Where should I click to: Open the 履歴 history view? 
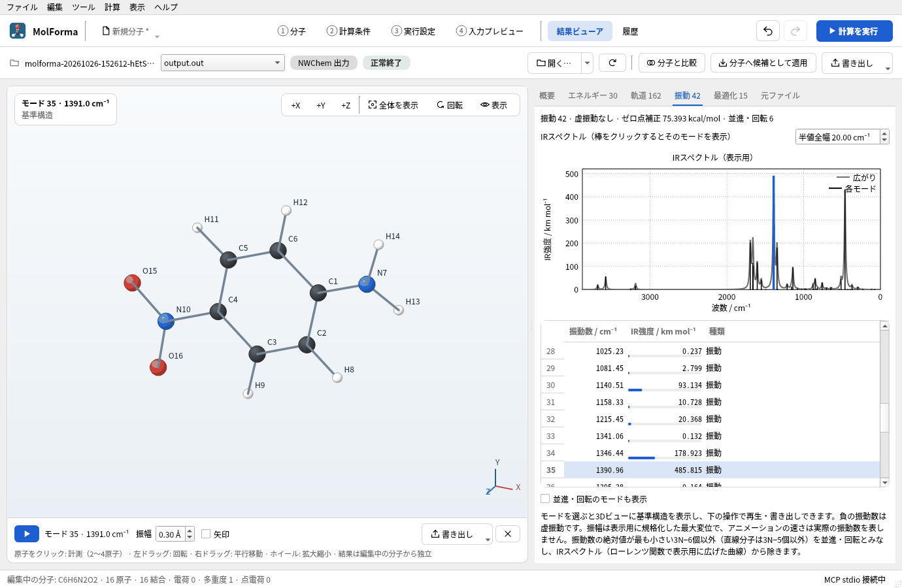630,31
